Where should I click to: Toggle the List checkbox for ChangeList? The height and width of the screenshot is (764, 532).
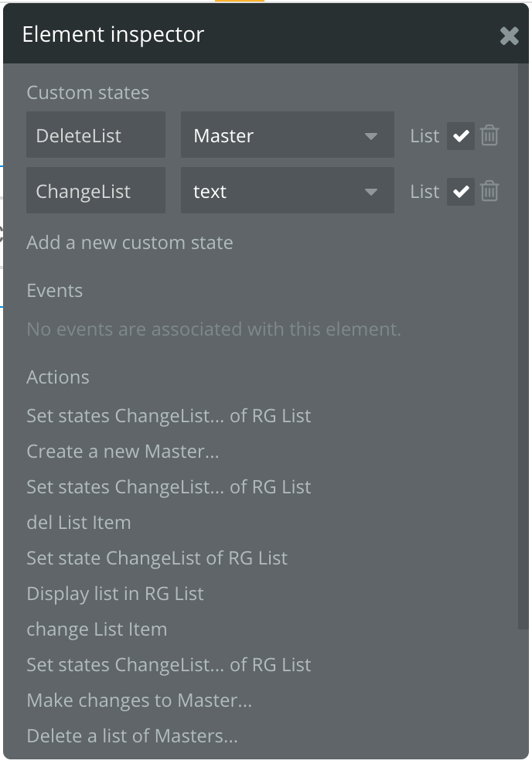click(461, 192)
